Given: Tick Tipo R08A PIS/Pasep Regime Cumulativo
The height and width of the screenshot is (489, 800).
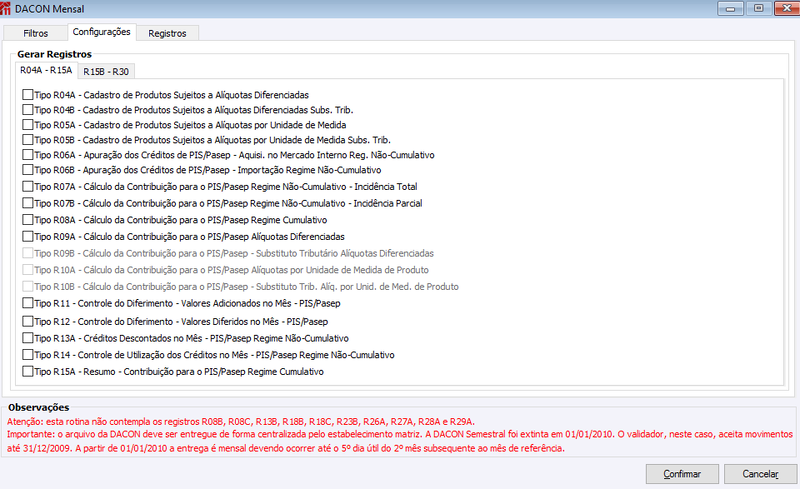Looking at the screenshot, I should click(x=28, y=220).
